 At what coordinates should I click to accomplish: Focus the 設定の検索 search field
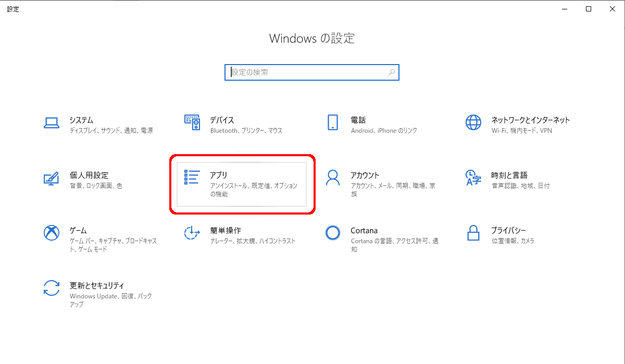[312, 72]
